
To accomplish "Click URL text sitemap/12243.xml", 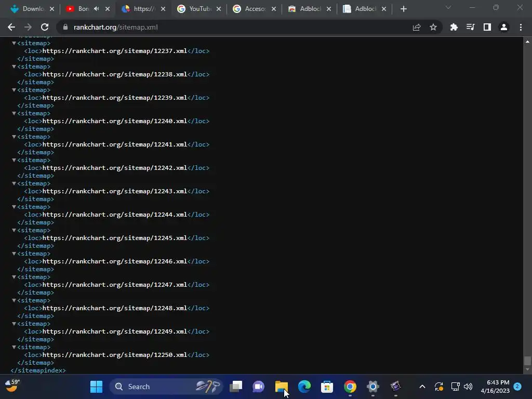I will coord(115,191).
